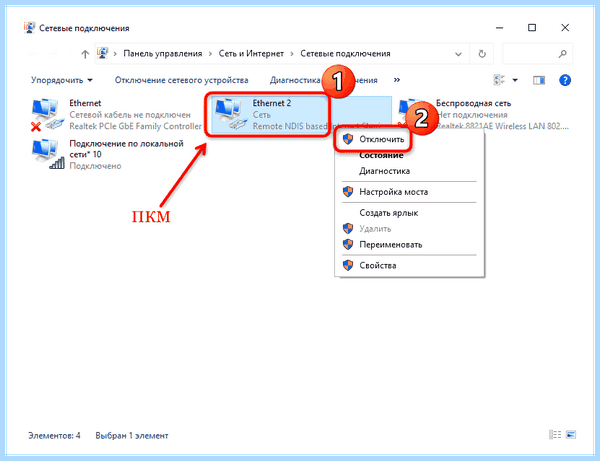Click the shield icon beside Переименовать
Image resolution: width=600 pixels, height=461 pixels.
click(x=348, y=244)
